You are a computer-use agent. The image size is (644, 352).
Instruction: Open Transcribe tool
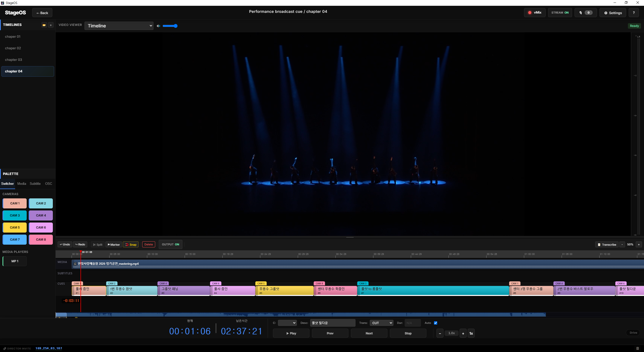pyautogui.click(x=607, y=245)
